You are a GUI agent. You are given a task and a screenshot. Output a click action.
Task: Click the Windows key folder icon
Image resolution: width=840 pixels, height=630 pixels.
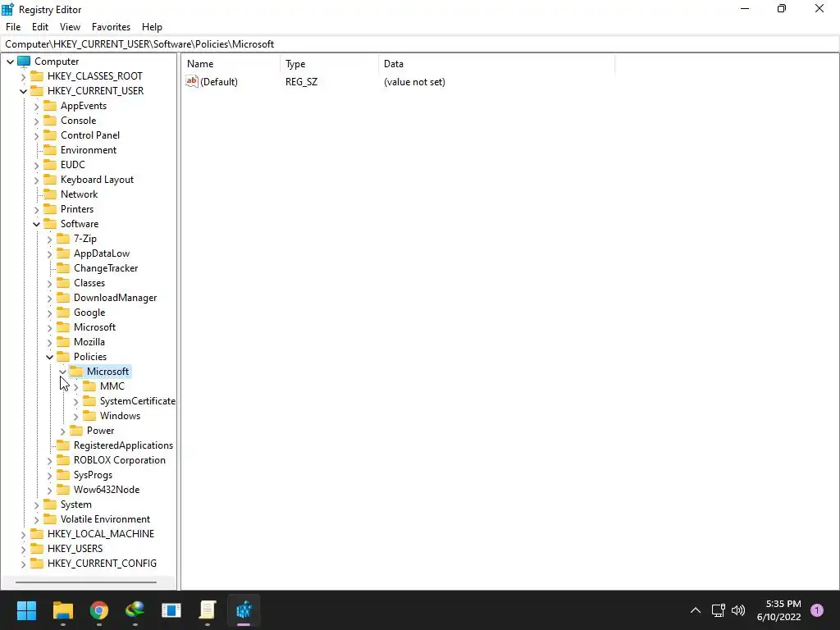click(x=89, y=415)
